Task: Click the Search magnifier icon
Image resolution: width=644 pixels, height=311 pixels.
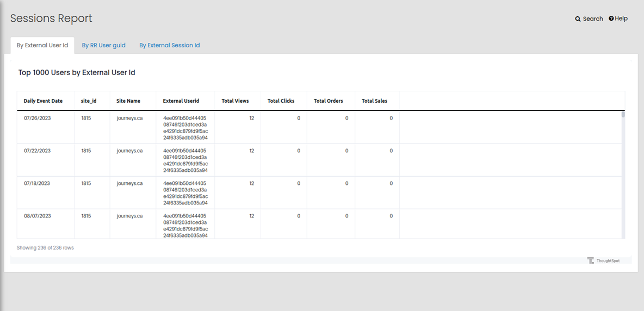Action: pyautogui.click(x=578, y=19)
